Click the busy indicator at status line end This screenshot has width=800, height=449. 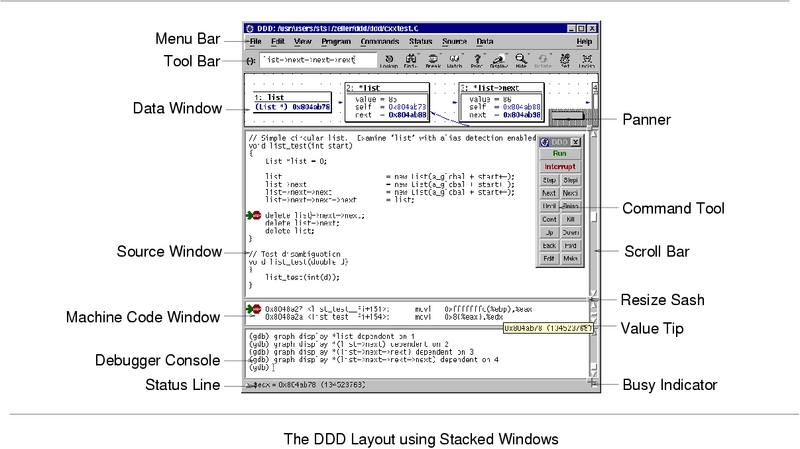(x=593, y=382)
